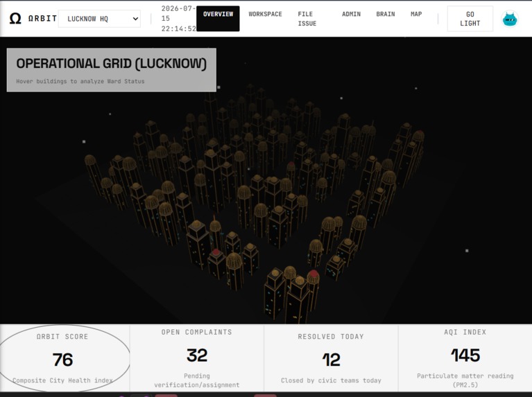Open the Workspace tab
Image resolution: width=532 pixels, height=397 pixels.
click(266, 15)
